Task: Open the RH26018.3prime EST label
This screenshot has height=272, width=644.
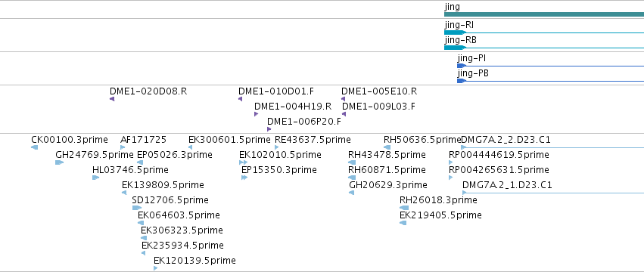Action: (x=438, y=200)
